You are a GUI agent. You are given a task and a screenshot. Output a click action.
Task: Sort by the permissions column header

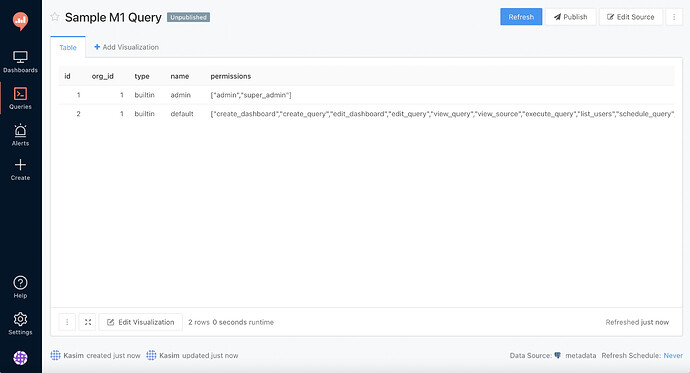(231, 76)
